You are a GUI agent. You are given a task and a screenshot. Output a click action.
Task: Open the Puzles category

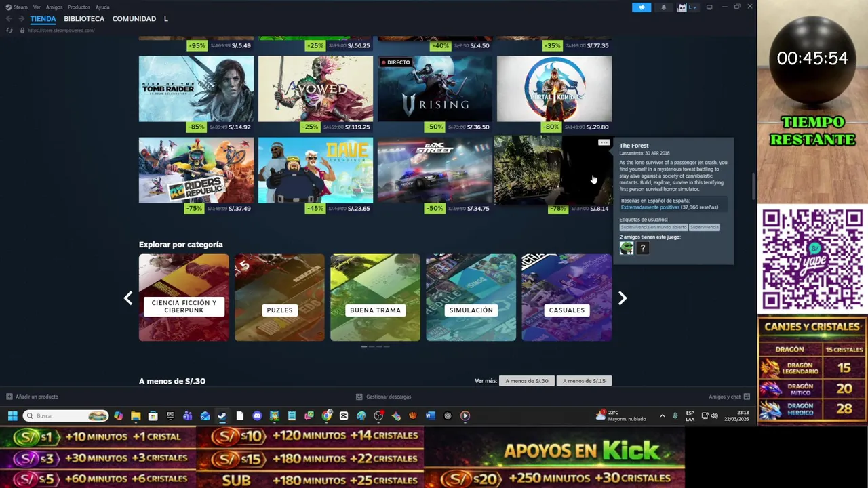point(279,298)
